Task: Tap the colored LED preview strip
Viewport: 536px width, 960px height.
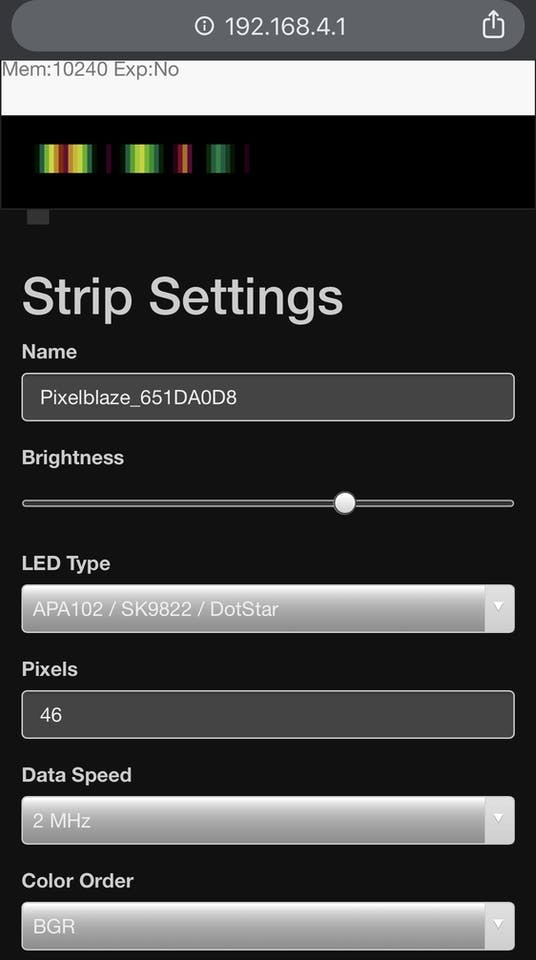Action: click(144, 159)
